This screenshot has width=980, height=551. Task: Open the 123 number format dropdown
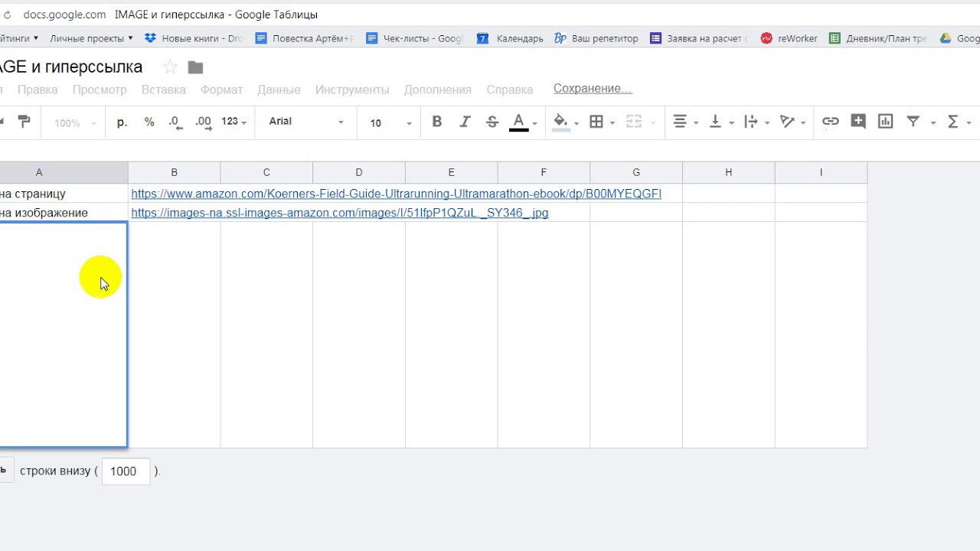234,122
